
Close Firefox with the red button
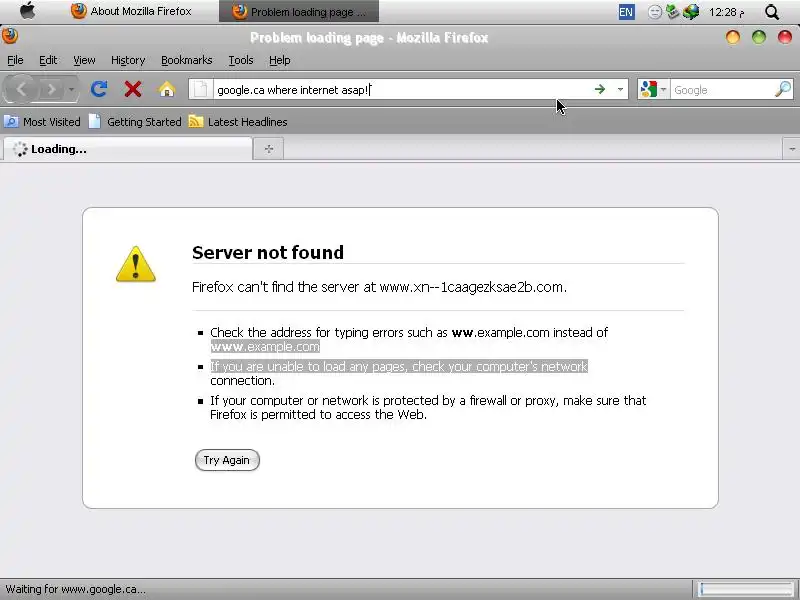785,37
